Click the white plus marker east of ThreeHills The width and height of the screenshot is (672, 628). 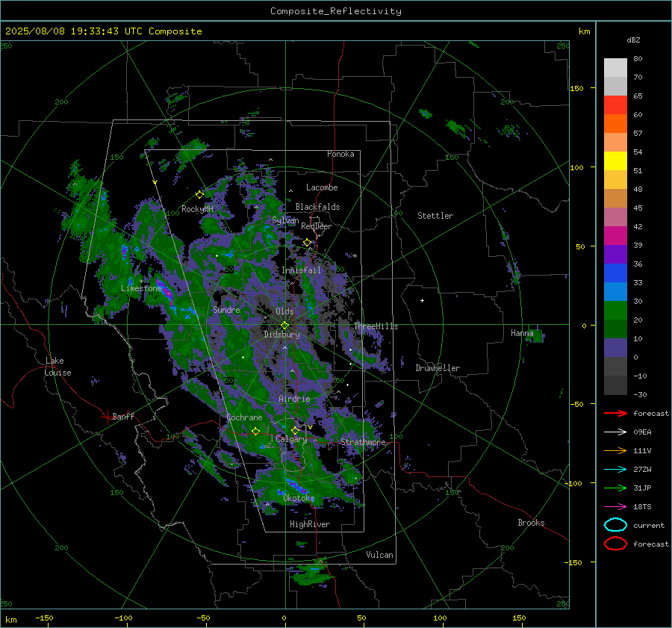422,300
